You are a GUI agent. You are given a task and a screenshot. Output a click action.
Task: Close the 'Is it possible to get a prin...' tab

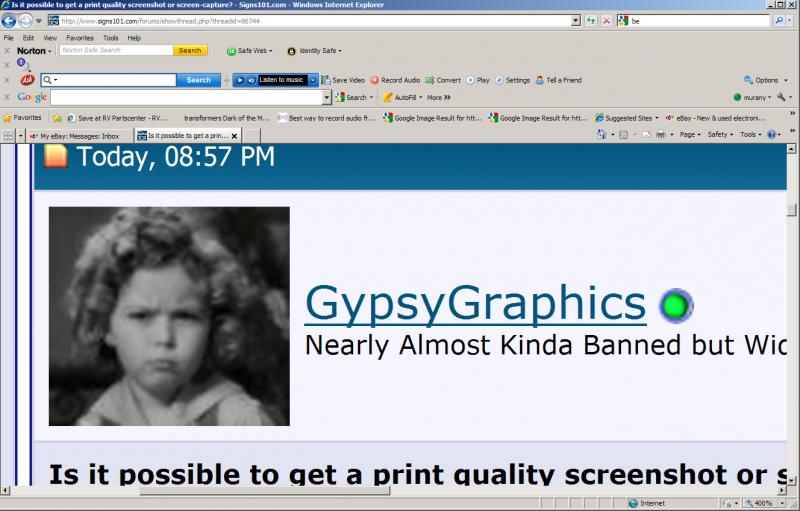(234, 136)
